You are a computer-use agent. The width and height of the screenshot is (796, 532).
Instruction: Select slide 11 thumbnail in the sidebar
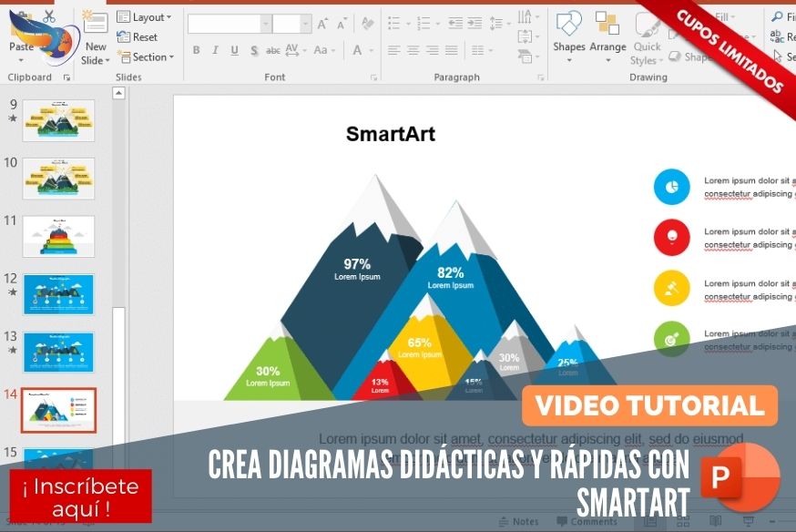coord(56,232)
